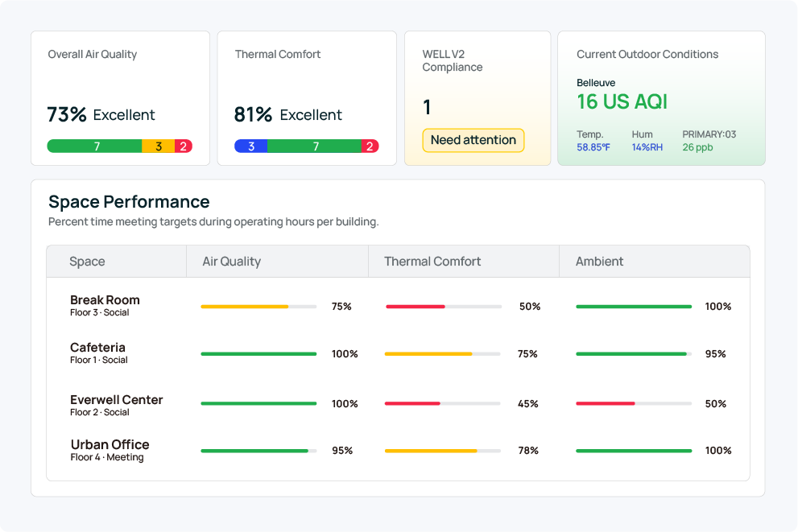Click the Space column header
The height and width of the screenshot is (532, 798).
coord(87,262)
